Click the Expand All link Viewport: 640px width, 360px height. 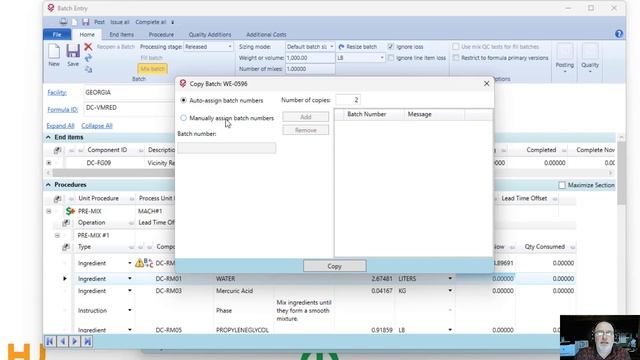click(x=60, y=126)
